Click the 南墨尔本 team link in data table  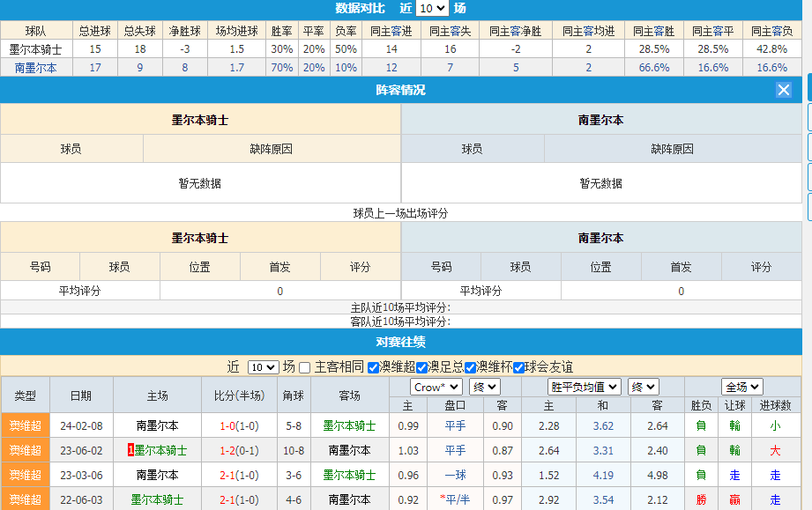click(35, 67)
